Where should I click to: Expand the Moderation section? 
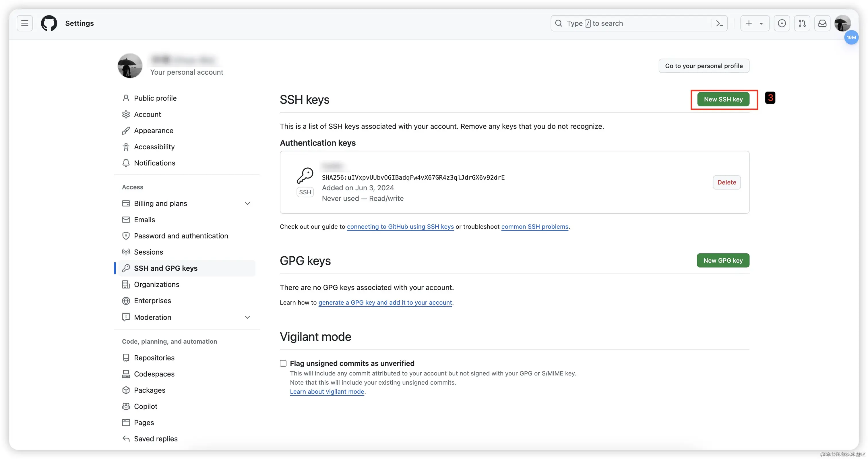[x=247, y=317]
